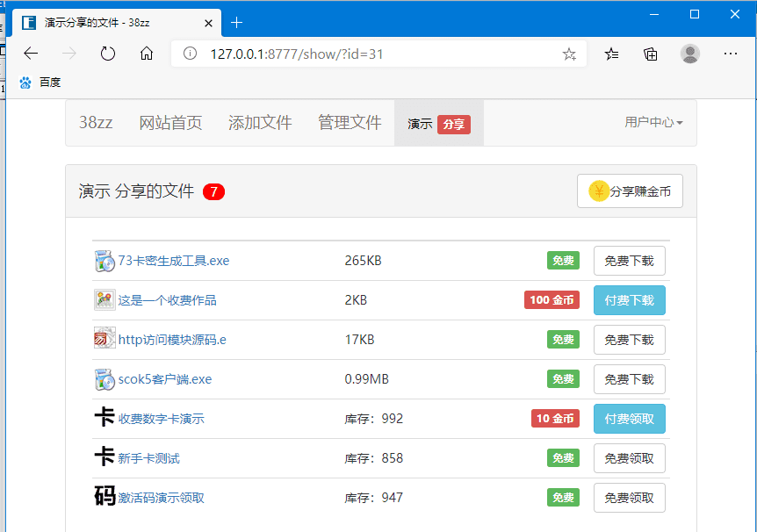Open a new browser tab

coord(236,23)
